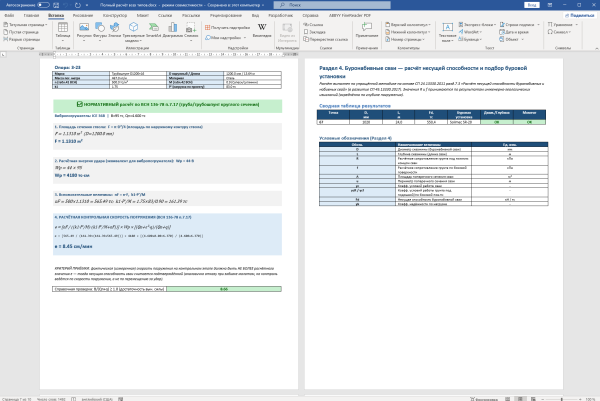Open Мои надстройки dropdown
Viewport: 600px width, 401px height.
tap(226, 37)
